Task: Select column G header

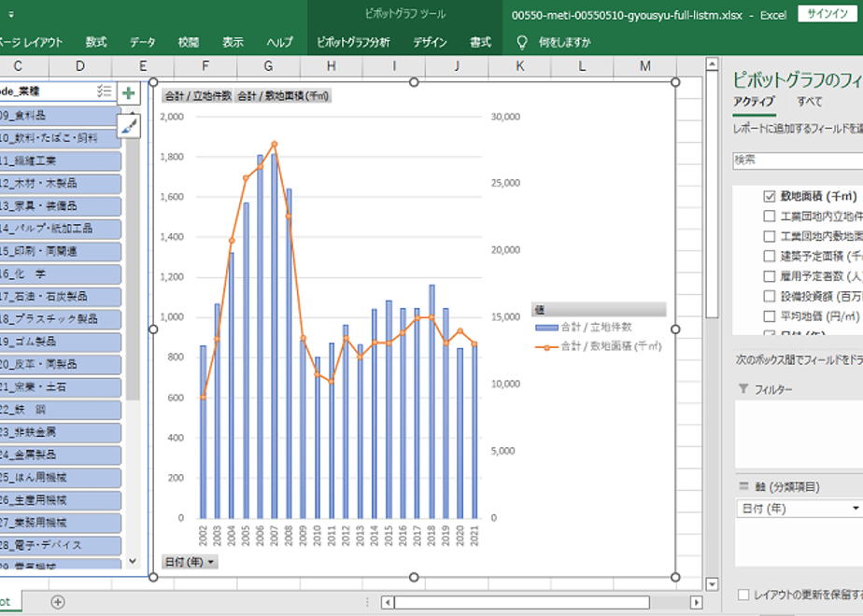Action: pos(269,66)
